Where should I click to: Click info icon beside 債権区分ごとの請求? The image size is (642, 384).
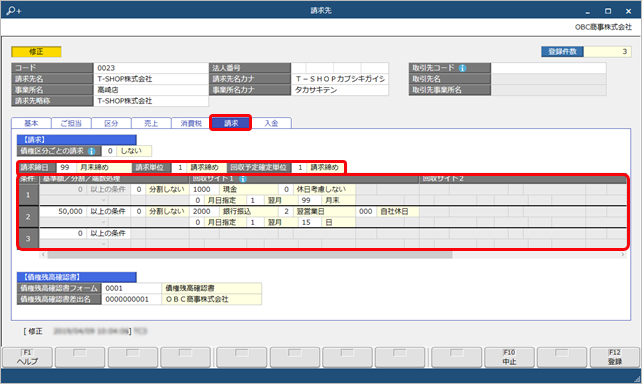[91, 151]
